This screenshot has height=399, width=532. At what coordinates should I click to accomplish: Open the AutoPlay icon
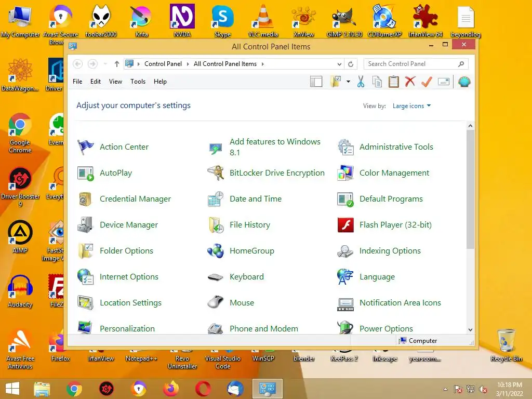coord(85,173)
